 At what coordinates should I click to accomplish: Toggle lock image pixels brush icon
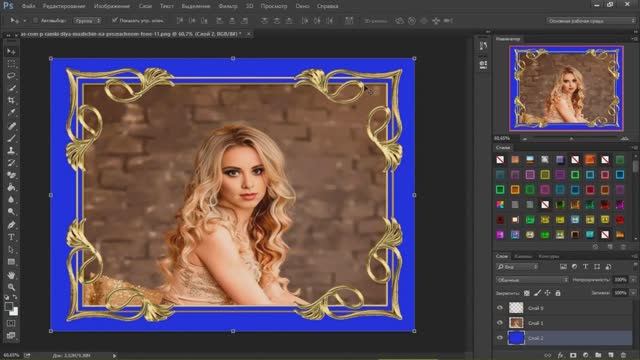[537, 293]
